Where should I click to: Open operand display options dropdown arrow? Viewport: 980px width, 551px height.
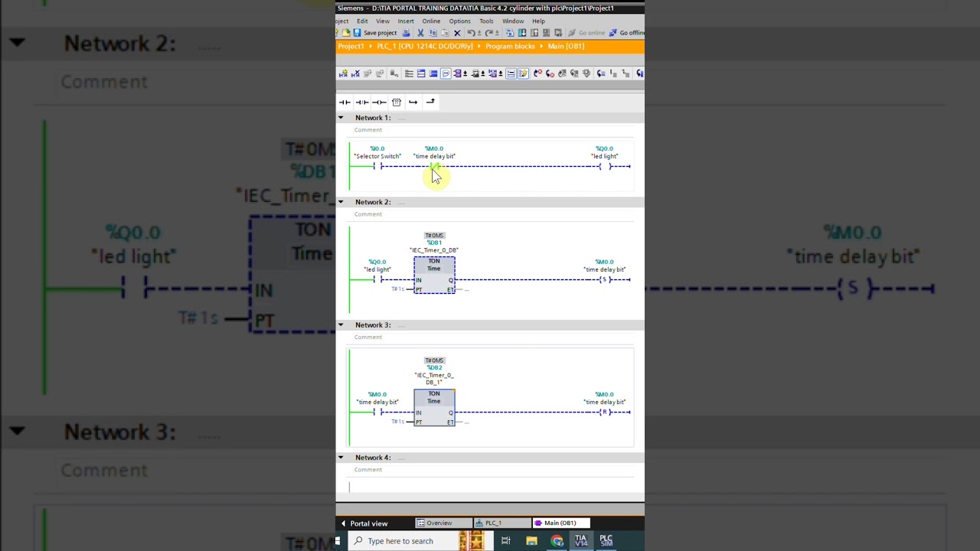click(x=465, y=73)
